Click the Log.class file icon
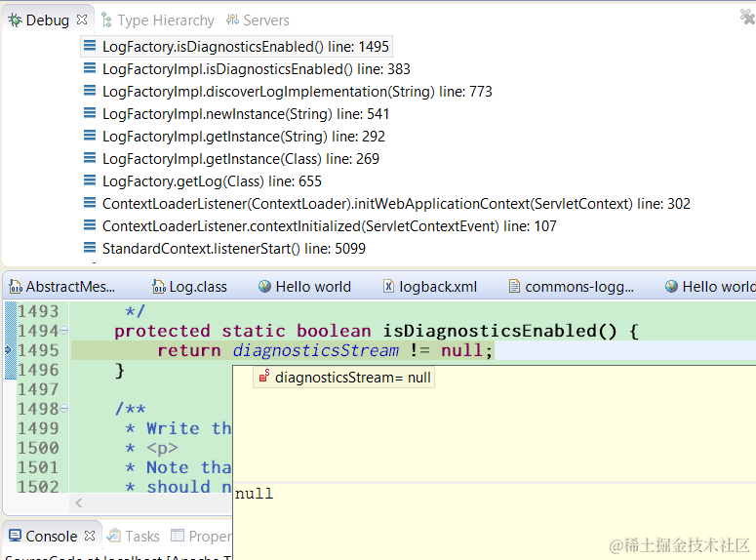 click(x=158, y=287)
